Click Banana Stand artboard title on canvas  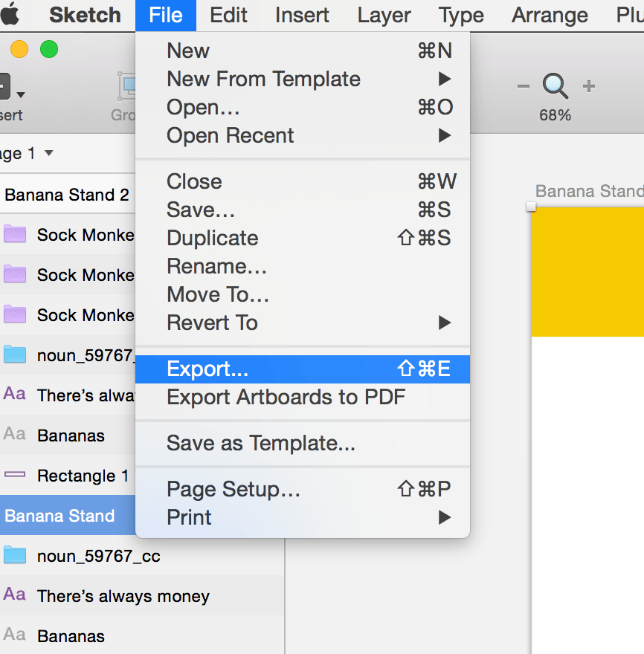[589, 192]
